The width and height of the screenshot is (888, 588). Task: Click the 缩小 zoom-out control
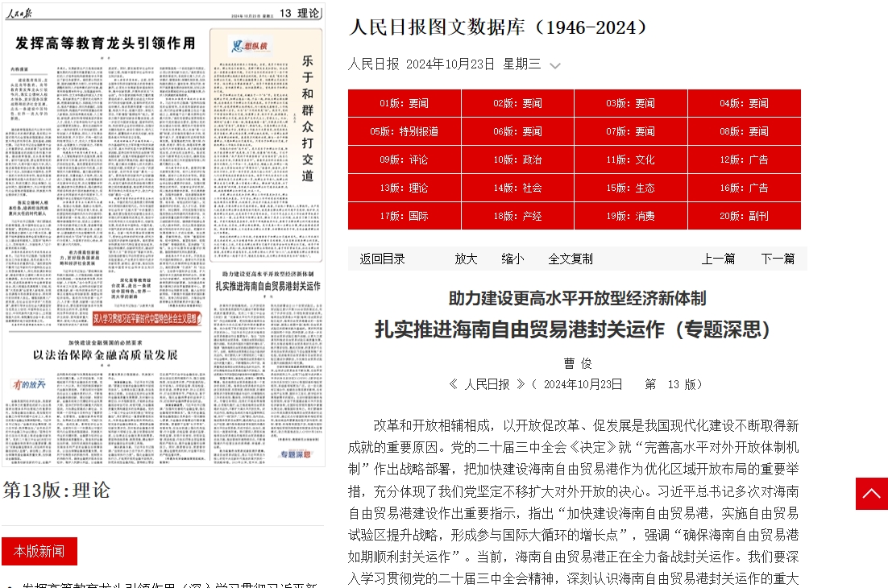513,259
